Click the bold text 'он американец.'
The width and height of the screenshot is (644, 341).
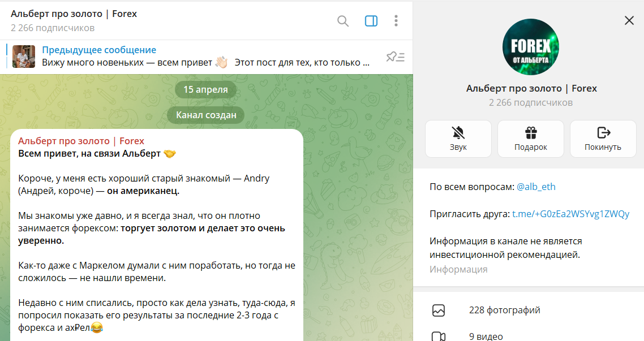click(x=143, y=191)
